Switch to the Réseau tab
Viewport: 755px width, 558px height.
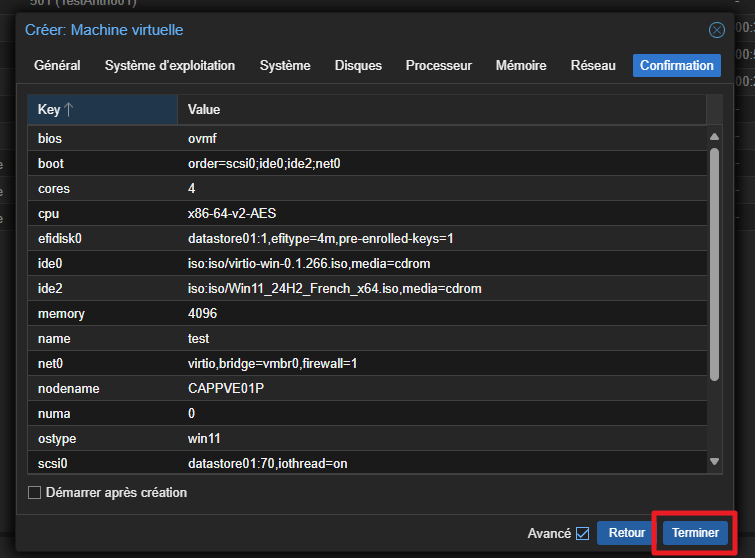click(x=593, y=65)
